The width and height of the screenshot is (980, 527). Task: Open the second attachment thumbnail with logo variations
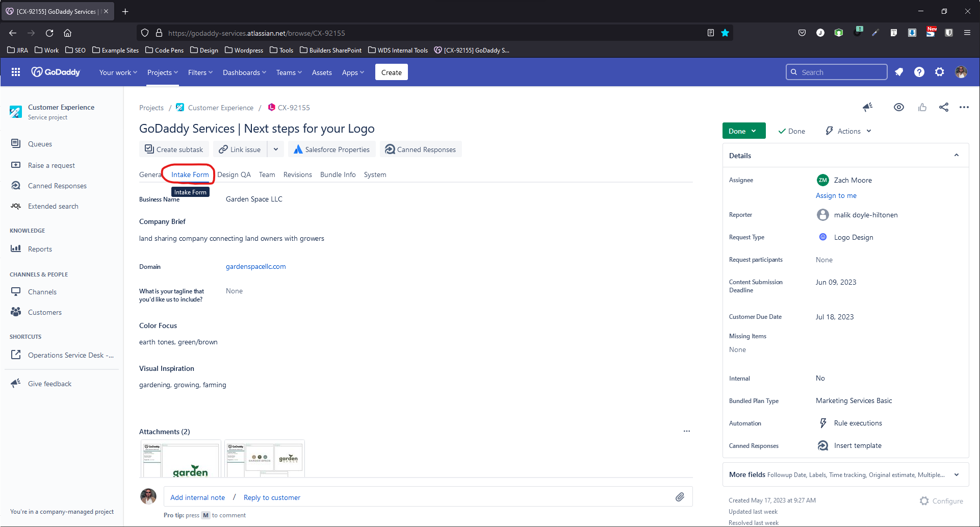(x=265, y=459)
